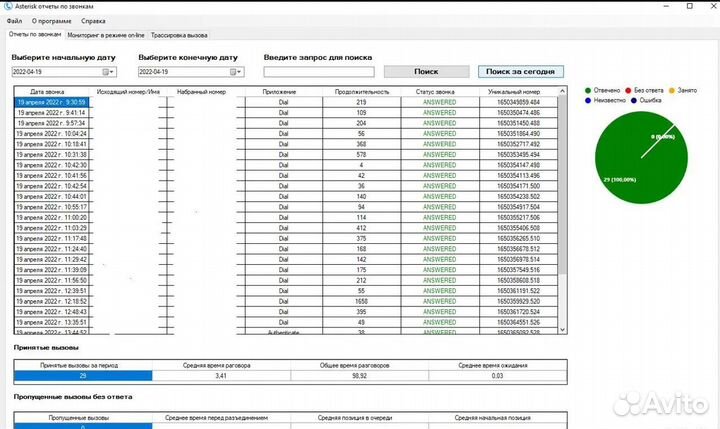Open the Справка menu
Screen dimensions: 720x429
[x=93, y=20]
